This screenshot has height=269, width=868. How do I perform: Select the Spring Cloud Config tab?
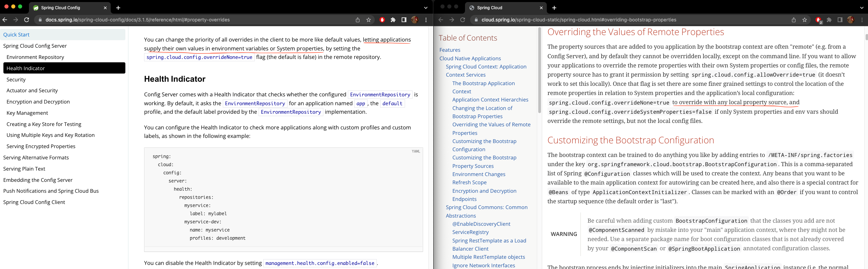coord(71,7)
